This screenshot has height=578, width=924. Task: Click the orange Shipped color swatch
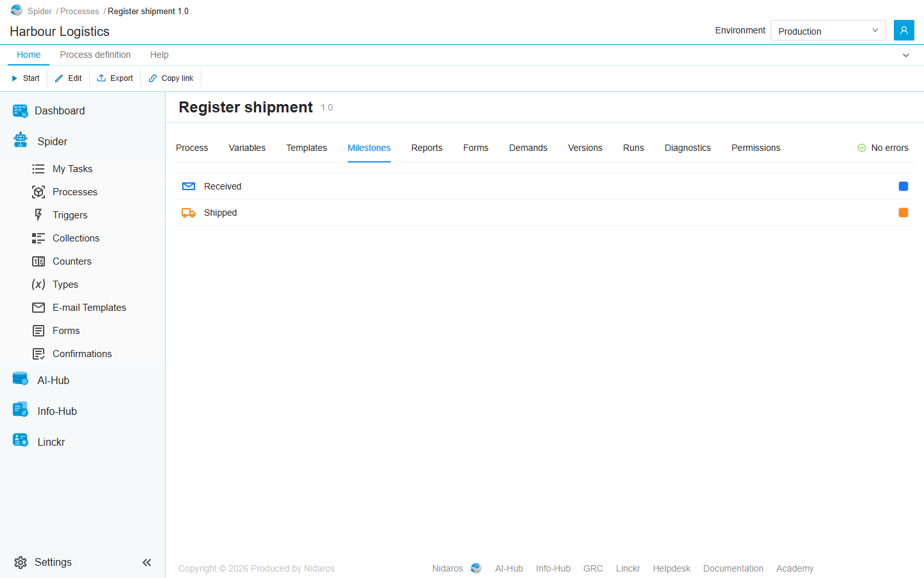(903, 213)
